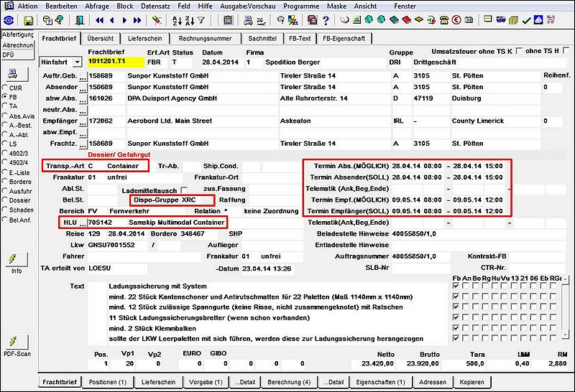Click the save floppy disk icon
Viewport: 575px width, 392px height.
pos(28,21)
